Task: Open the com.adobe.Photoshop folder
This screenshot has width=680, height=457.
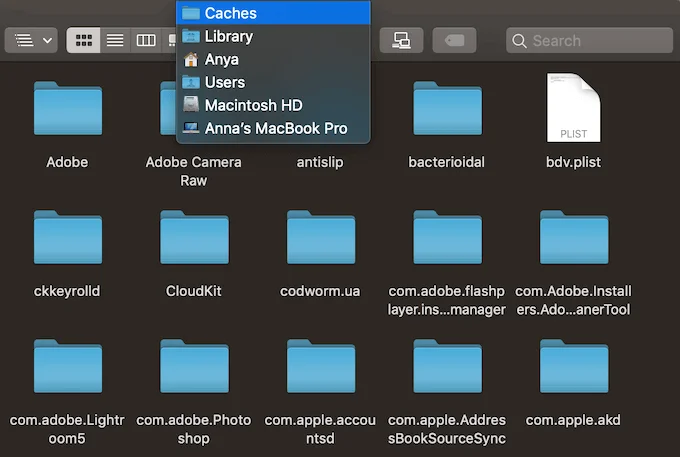Action: [194, 366]
